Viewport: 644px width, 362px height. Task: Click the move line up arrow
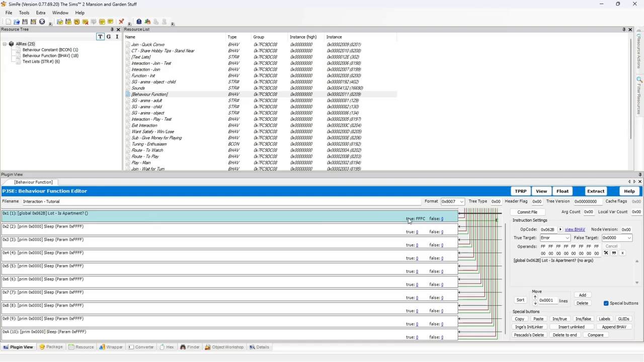[535, 297]
